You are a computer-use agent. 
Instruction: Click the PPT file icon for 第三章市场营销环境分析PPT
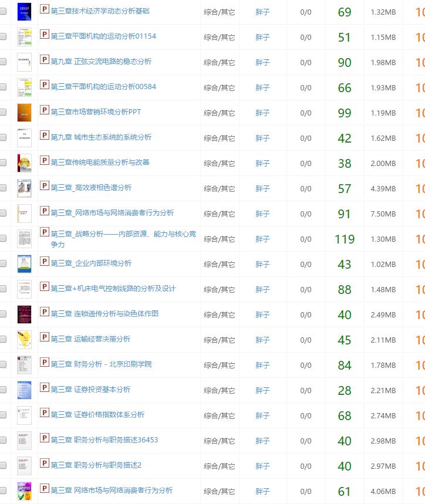click(x=44, y=110)
